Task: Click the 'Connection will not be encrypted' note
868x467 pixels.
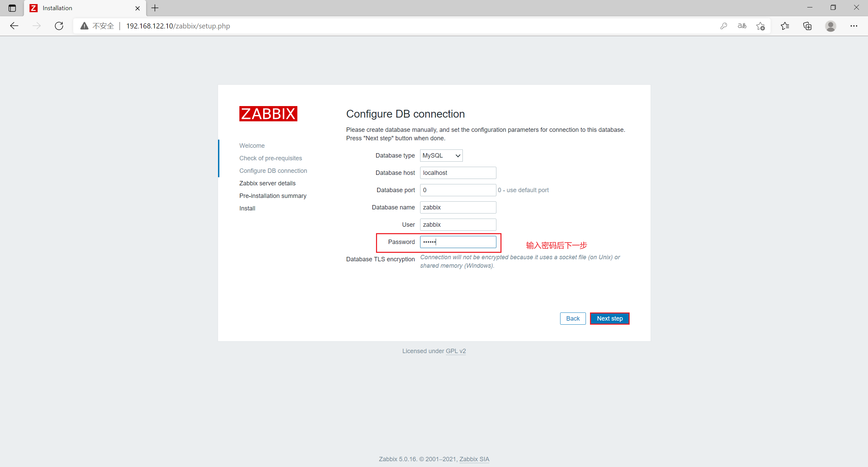Action: [x=520, y=261]
